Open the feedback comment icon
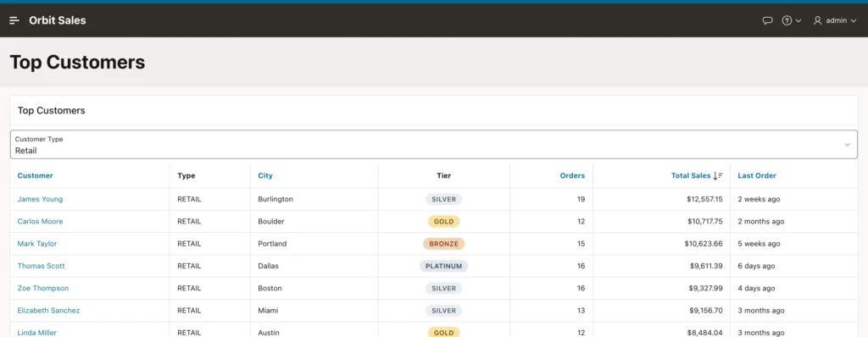The height and width of the screenshot is (337, 868). click(767, 20)
